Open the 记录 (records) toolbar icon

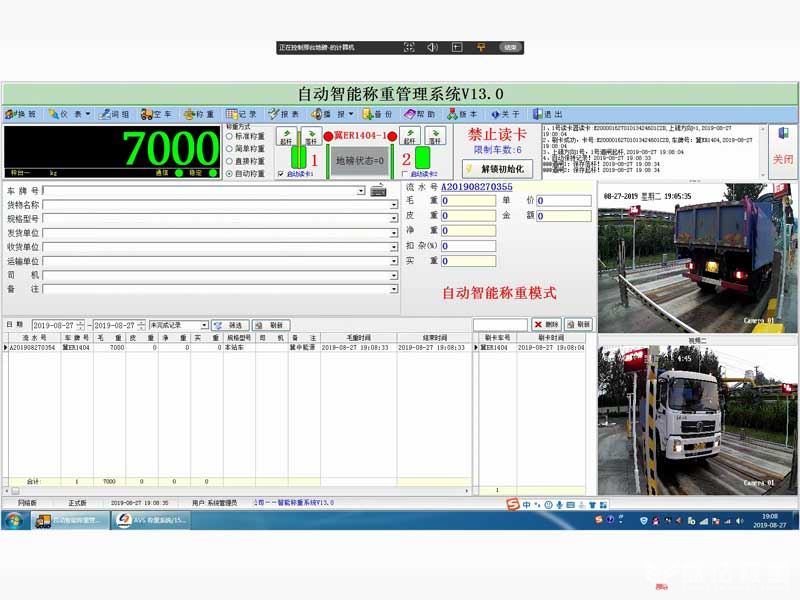[x=242, y=114]
